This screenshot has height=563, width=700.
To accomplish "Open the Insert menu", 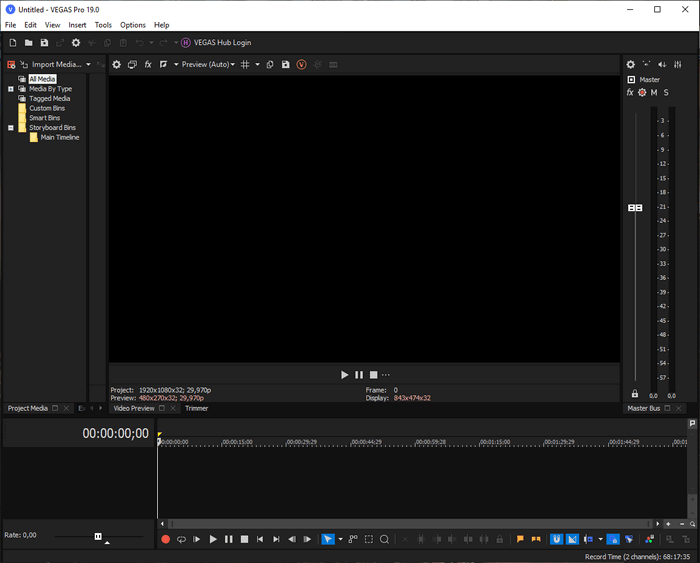I will click(x=77, y=24).
